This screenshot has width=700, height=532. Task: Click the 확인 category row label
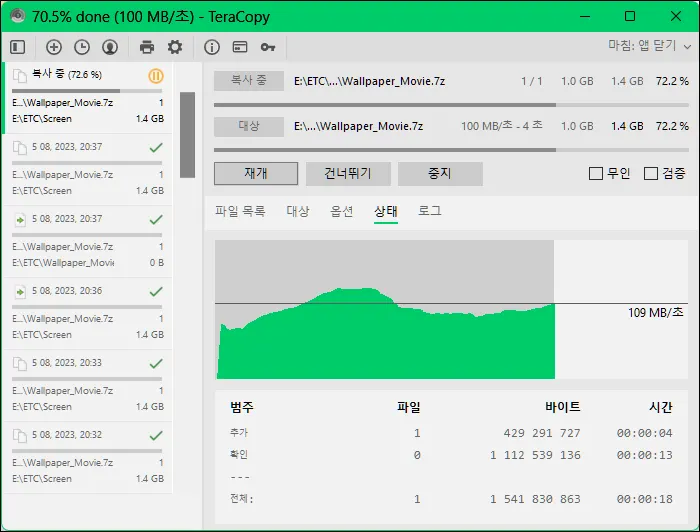click(239, 454)
